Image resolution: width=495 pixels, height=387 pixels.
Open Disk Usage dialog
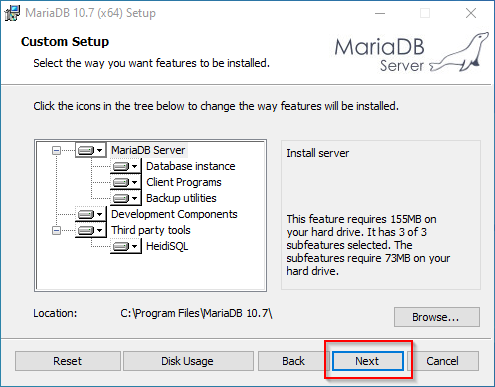188,361
